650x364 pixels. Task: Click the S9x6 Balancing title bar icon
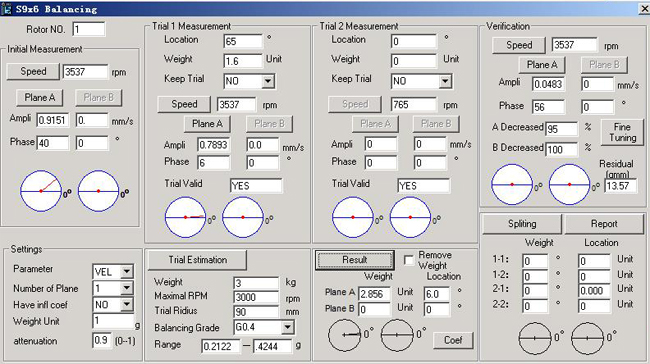point(6,9)
